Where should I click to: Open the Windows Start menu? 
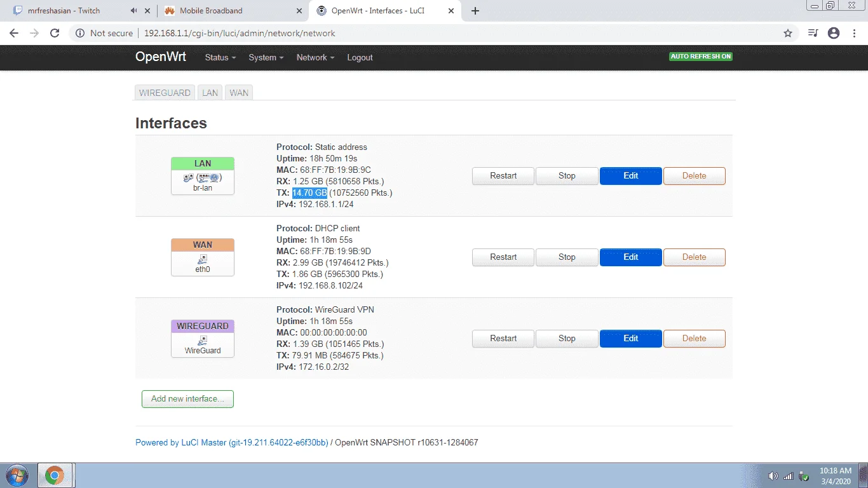[x=17, y=475]
